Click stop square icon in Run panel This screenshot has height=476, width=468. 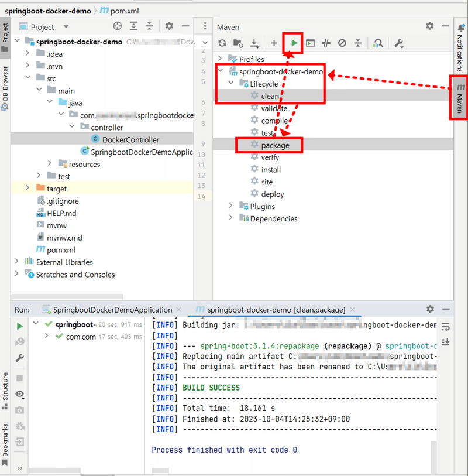(20, 378)
